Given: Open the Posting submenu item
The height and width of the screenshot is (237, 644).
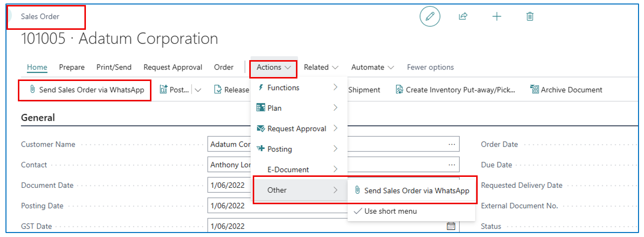Looking at the screenshot, I should point(297,149).
